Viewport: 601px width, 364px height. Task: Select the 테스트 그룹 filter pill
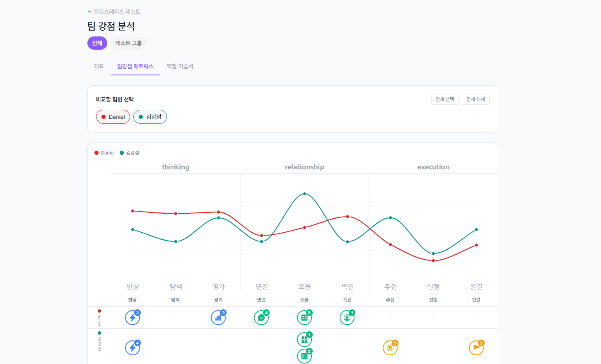click(x=128, y=43)
